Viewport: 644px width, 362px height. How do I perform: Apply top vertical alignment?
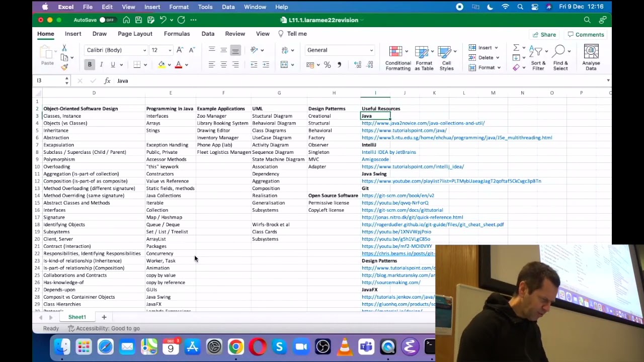[212, 50]
